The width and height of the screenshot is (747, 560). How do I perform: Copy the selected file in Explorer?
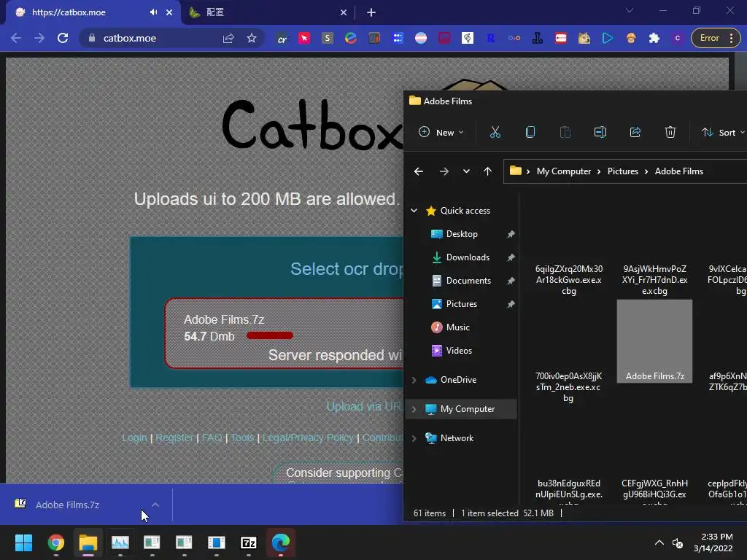(x=530, y=133)
